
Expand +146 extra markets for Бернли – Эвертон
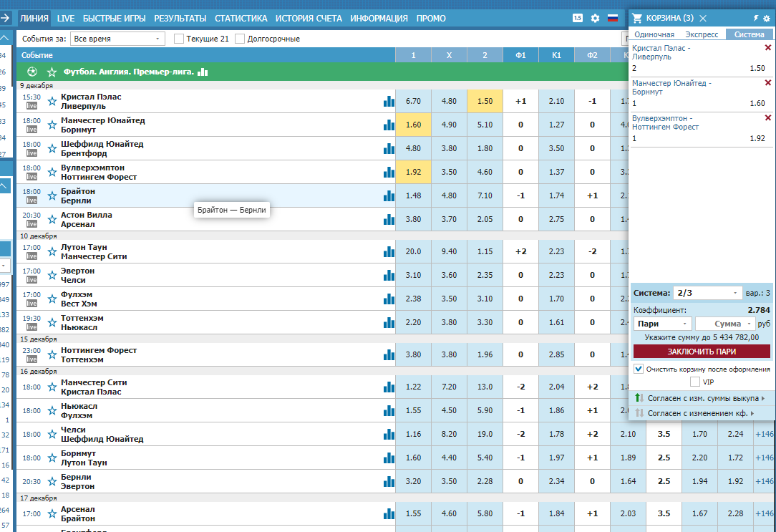(765, 481)
